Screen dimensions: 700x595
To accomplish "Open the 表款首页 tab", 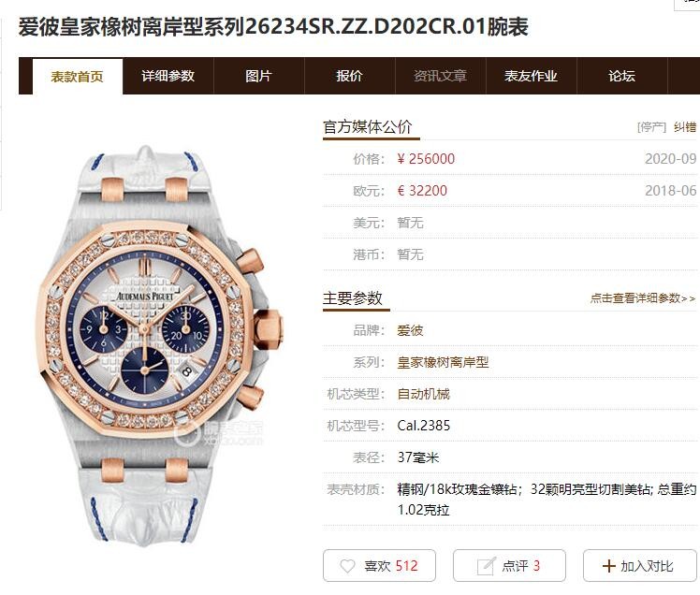I will (78, 77).
